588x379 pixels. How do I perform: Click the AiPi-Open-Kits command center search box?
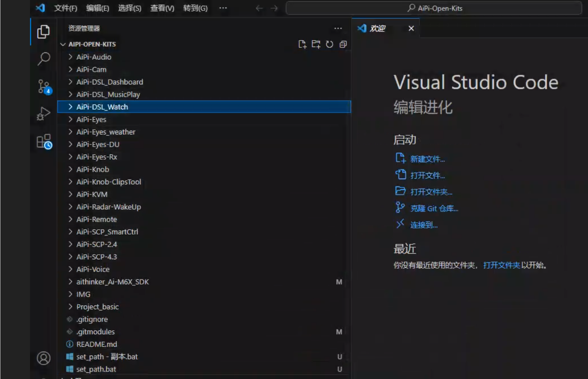click(434, 8)
